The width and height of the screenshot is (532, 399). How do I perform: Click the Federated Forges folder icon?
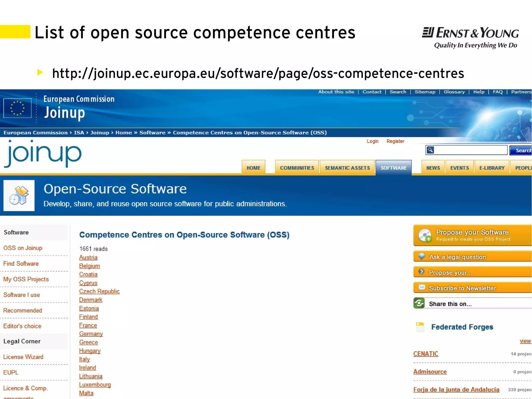pos(420,327)
